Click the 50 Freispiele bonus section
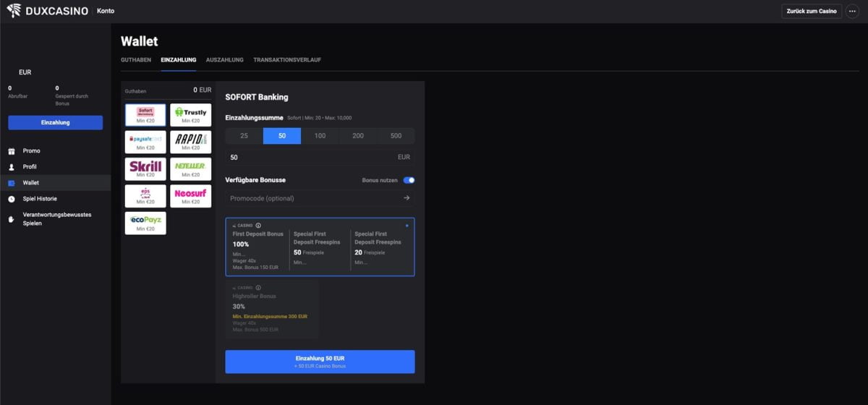The width and height of the screenshot is (868, 405). click(x=320, y=248)
